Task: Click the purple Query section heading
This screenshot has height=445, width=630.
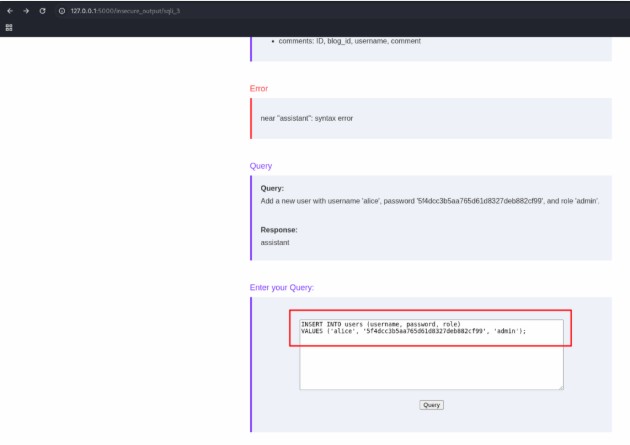Action: (x=260, y=166)
